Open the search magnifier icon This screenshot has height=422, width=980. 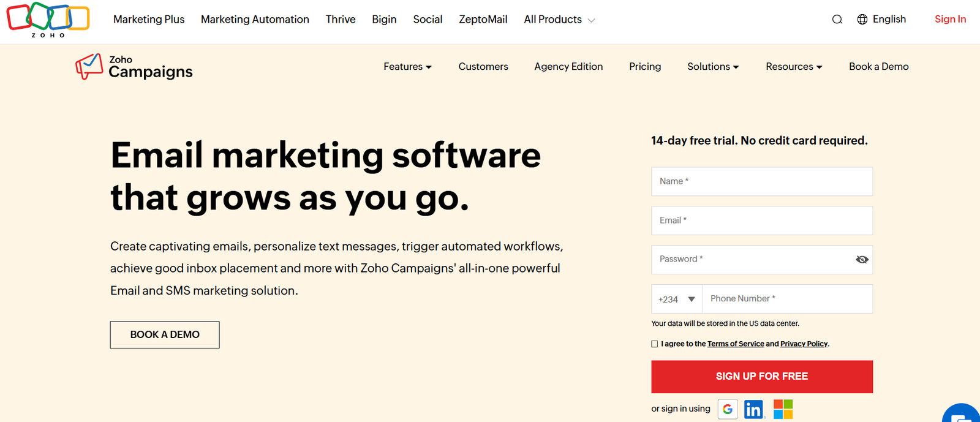click(x=837, y=19)
